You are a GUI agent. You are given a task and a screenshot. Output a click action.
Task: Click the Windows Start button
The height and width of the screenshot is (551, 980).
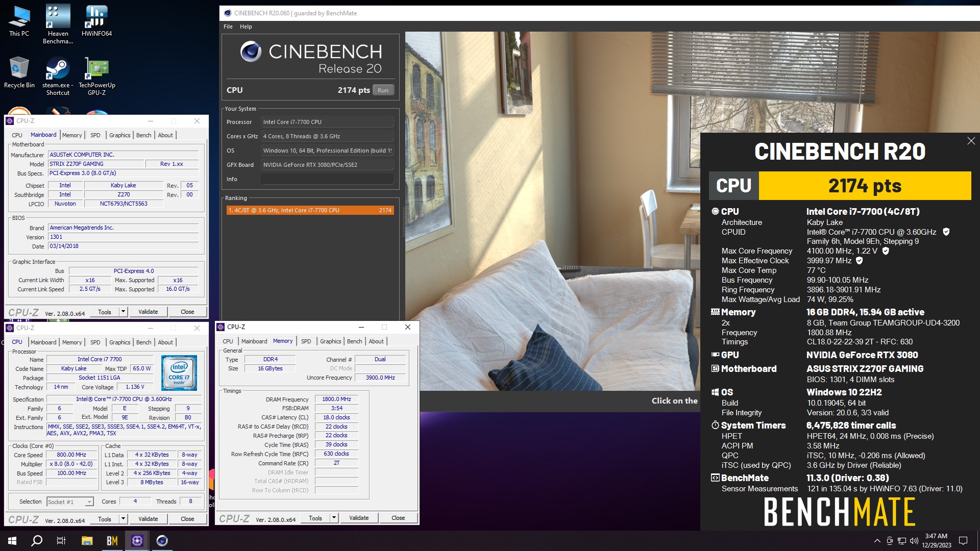pyautogui.click(x=12, y=541)
